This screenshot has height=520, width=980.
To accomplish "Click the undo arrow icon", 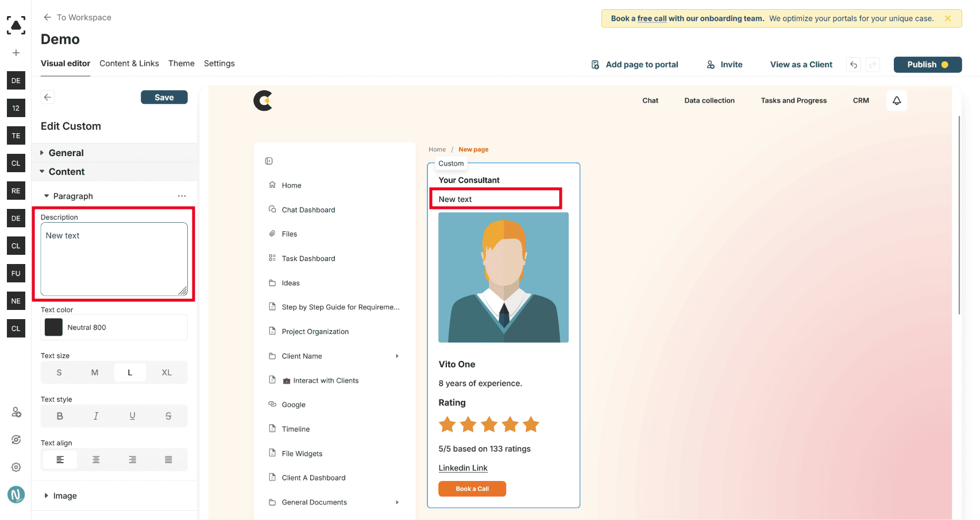I will point(854,65).
